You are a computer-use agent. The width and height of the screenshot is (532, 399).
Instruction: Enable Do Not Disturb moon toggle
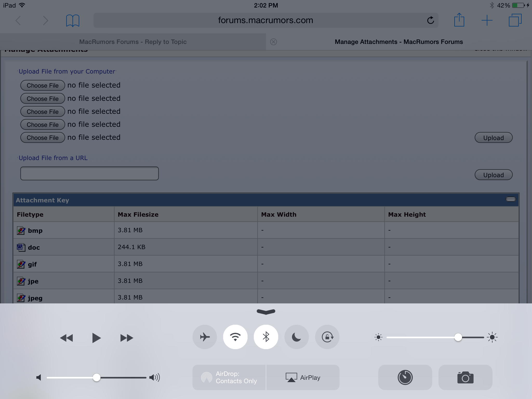point(296,337)
